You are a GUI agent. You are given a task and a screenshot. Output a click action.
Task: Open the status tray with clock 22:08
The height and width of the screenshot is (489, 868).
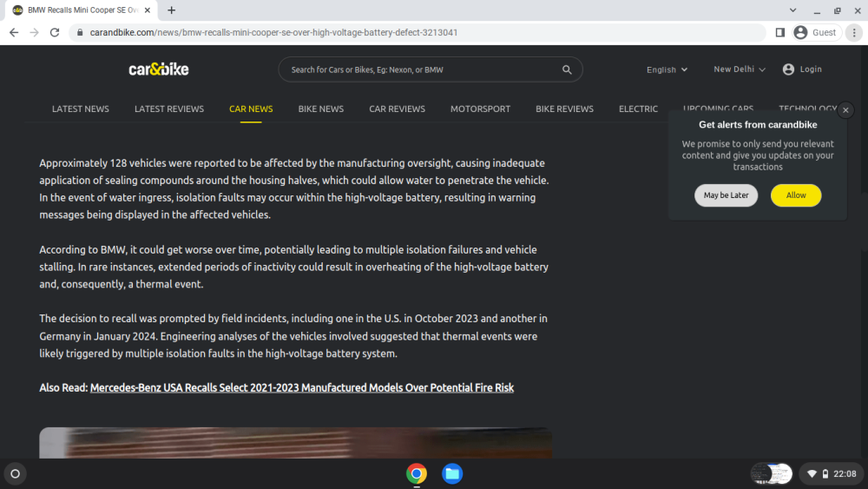point(832,473)
